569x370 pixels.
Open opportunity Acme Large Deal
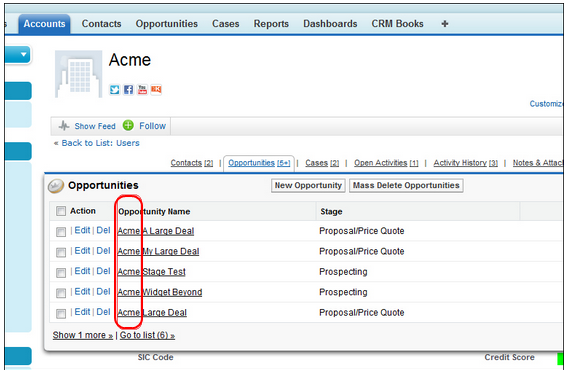click(152, 313)
